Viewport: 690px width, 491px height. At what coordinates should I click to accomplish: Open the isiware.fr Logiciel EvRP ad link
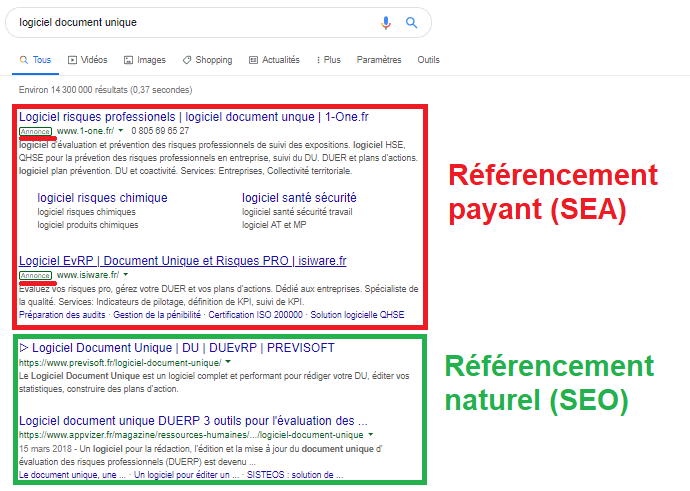click(x=183, y=261)
